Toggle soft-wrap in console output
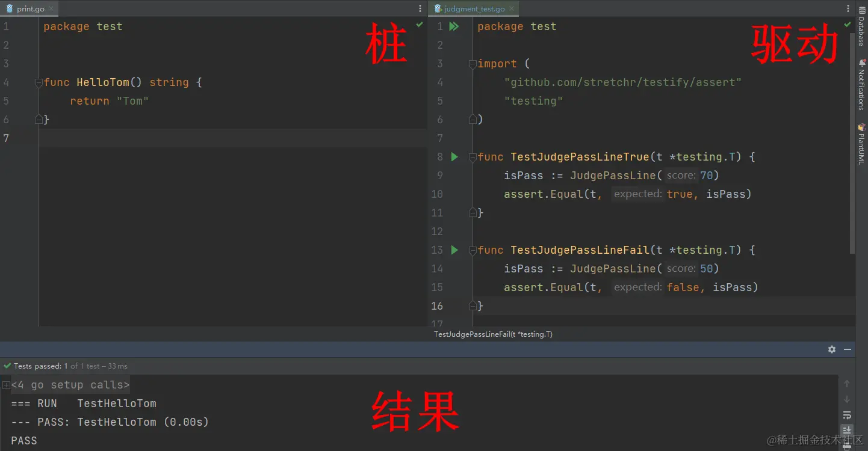Screen dimensions: 868x451 point(847,415)
